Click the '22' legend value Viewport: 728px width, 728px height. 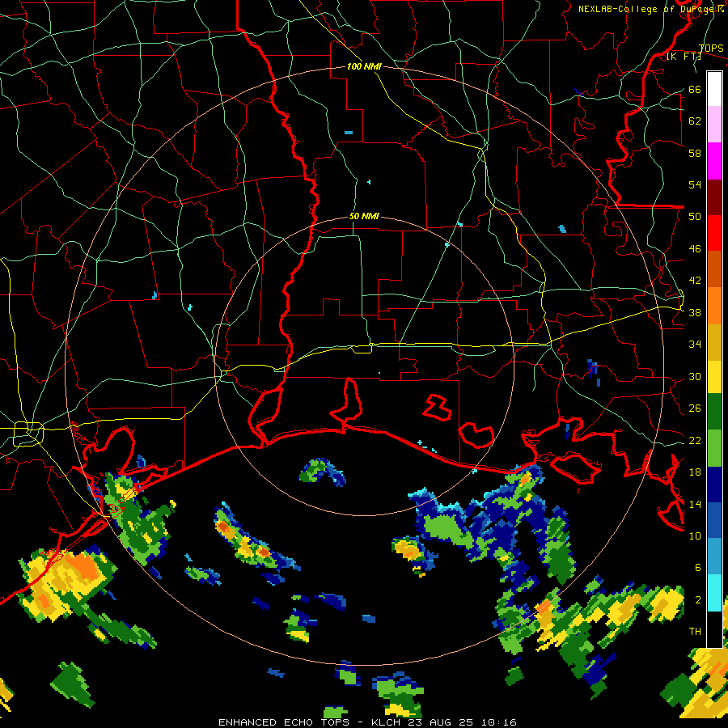[695, 440]
